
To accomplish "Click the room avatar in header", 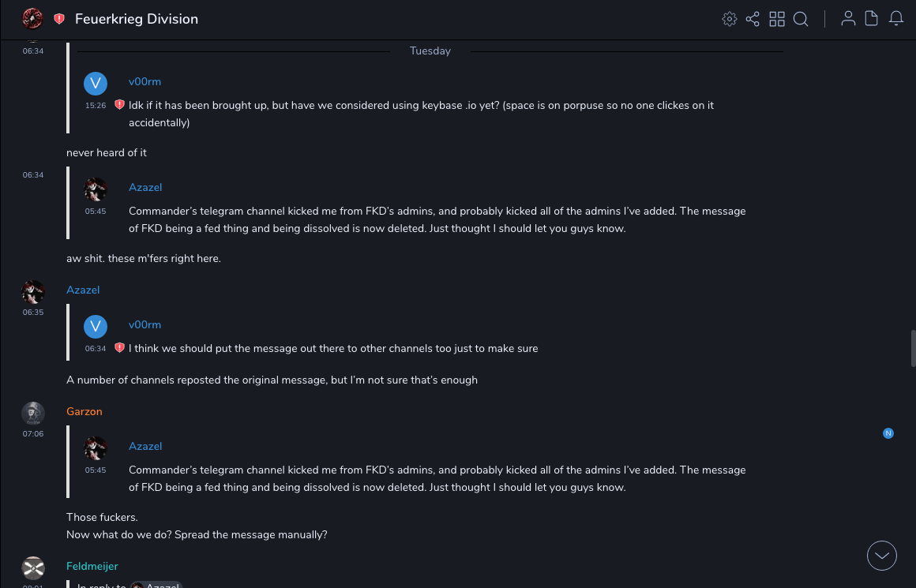I will [33, 19].
